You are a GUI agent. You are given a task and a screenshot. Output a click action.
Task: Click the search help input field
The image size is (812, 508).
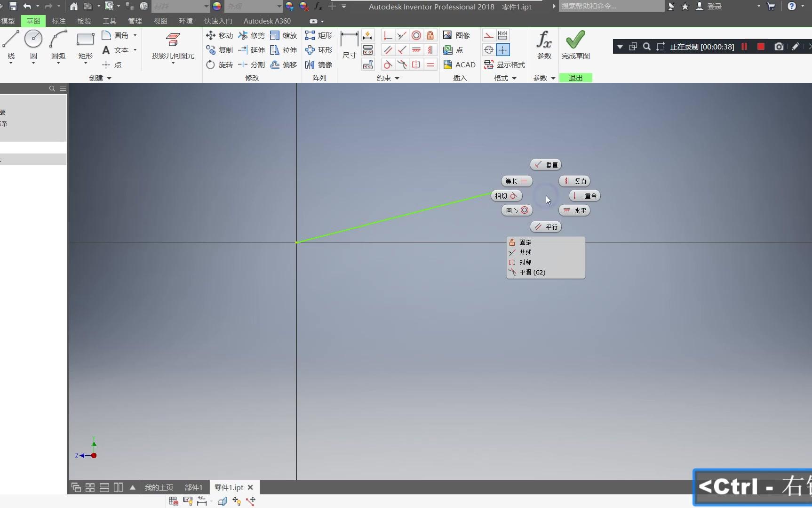pyautogui.click(x=611, y=6)
